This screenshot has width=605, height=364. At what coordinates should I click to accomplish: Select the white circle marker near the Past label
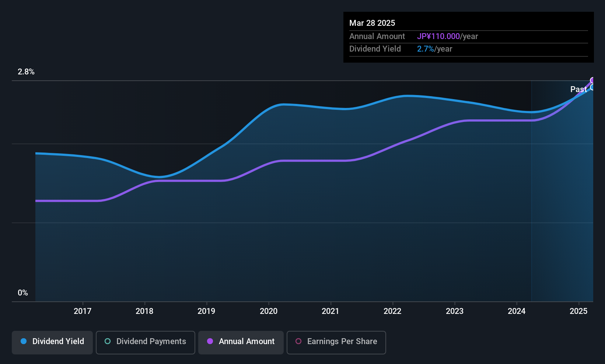592,87
